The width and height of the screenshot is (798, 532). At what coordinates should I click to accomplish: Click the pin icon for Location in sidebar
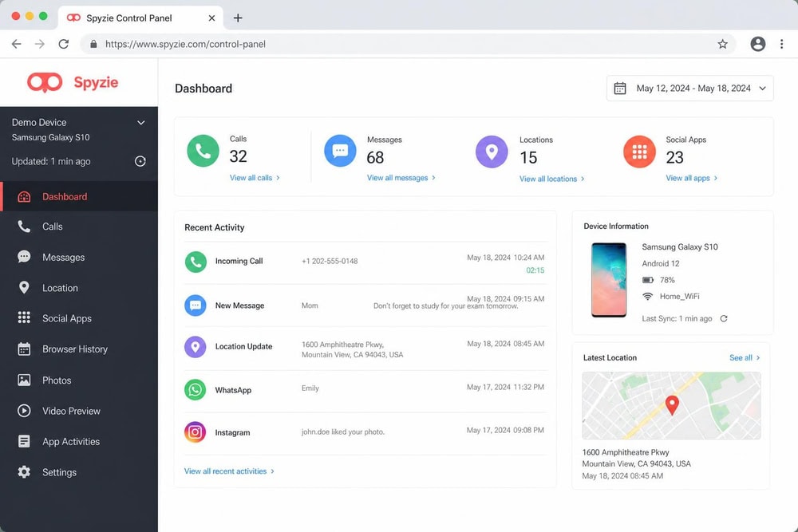24,288
